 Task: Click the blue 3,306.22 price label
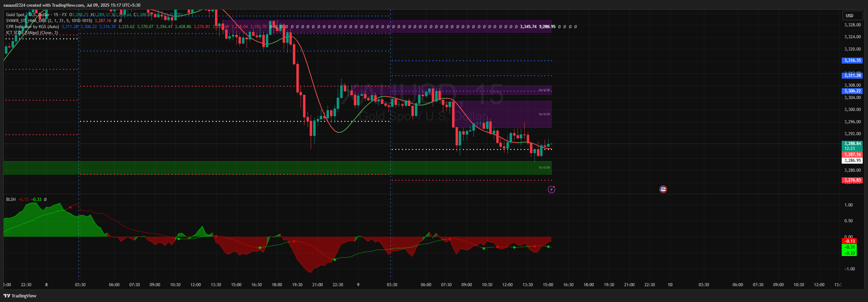pos(852,91)
